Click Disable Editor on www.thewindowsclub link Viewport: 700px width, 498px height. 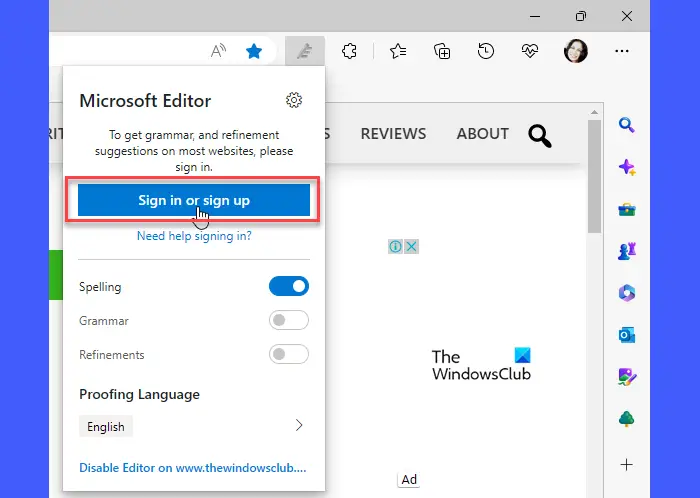(x=193, y=468)
